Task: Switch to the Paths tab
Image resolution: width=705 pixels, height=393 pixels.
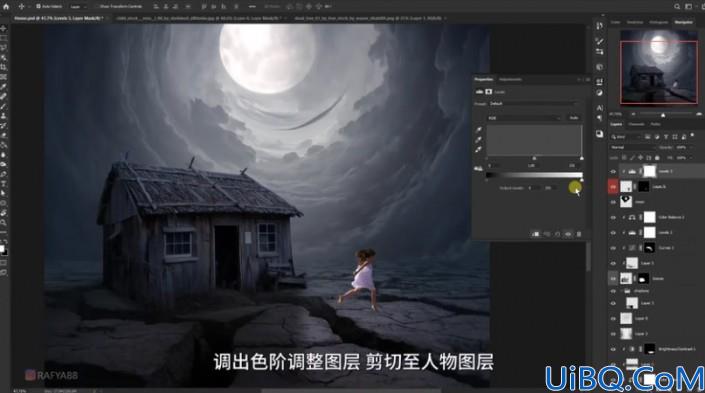Action: click(x=656, y=125)
